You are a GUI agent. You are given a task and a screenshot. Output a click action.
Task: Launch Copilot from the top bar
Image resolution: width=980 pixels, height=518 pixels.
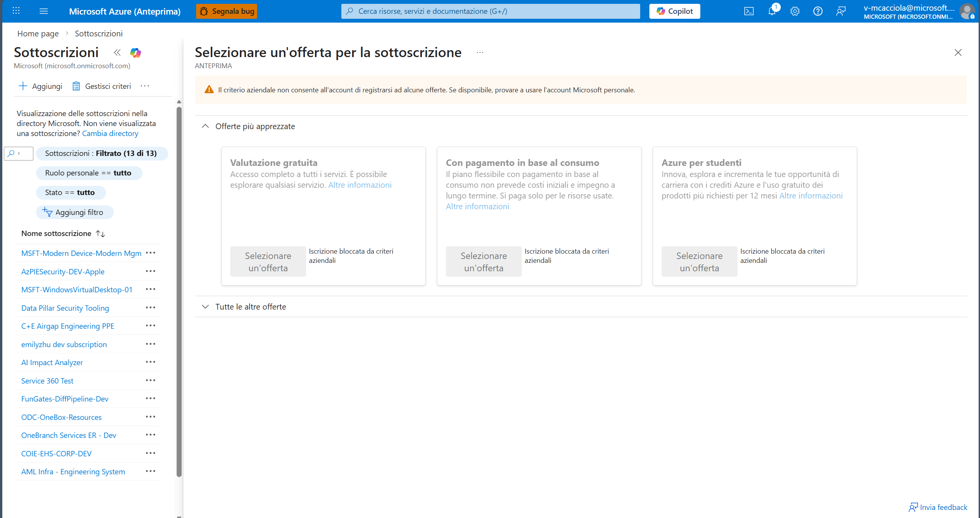tap(674, 11)
